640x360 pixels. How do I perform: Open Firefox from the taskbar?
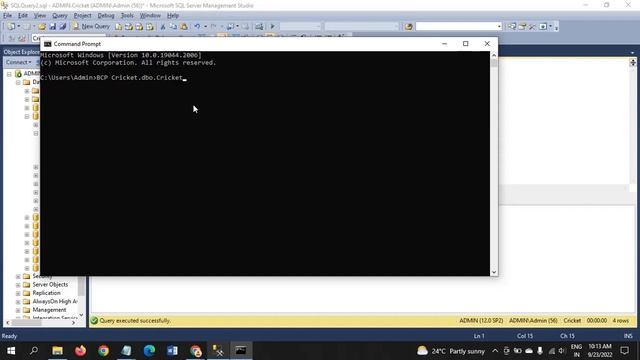click(x=80, y=351)
